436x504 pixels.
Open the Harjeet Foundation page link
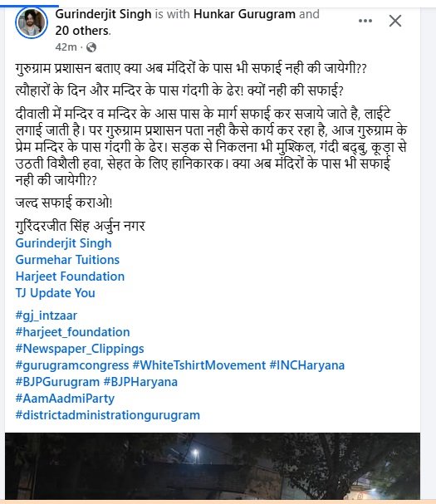click(70, 276)
